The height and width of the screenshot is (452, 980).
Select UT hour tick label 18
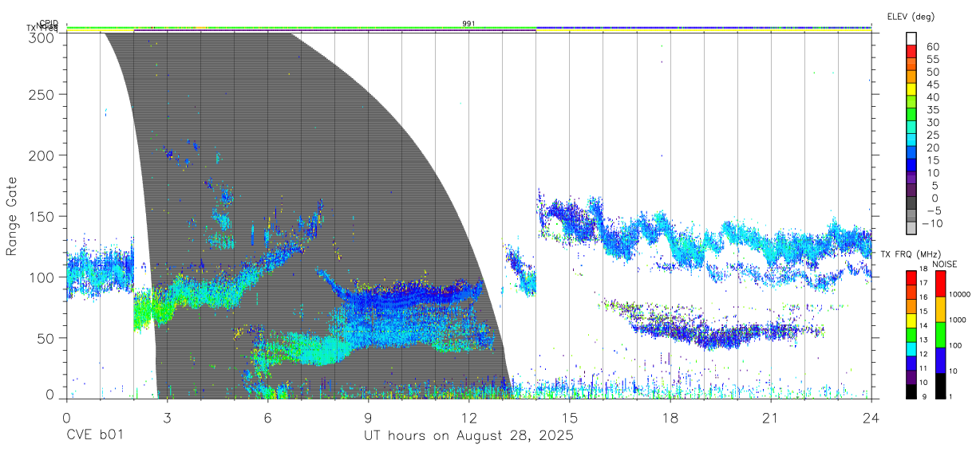pos(670,418)
